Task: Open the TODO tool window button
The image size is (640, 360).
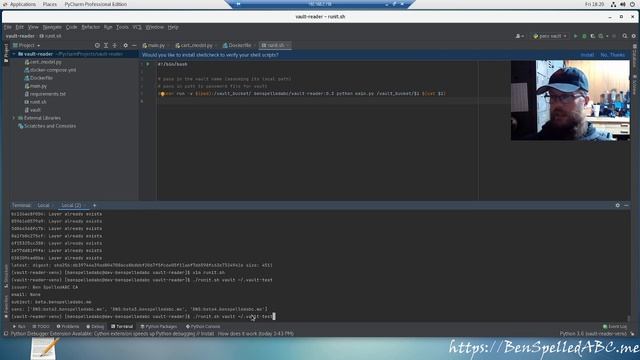Action: (x=41, y=327)
